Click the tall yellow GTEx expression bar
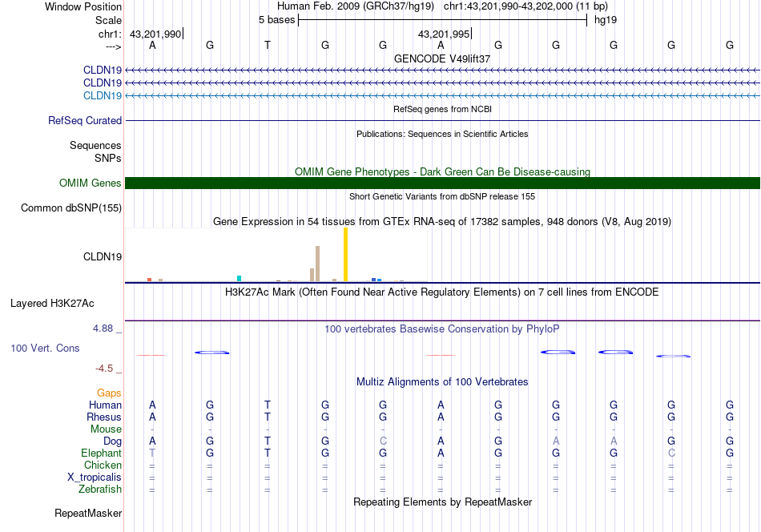This screenshot has width=761, height=532. (345, 254)
